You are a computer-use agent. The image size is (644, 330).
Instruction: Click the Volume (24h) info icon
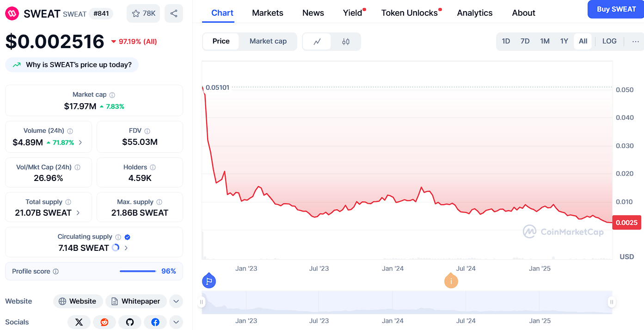pos(70,131)
